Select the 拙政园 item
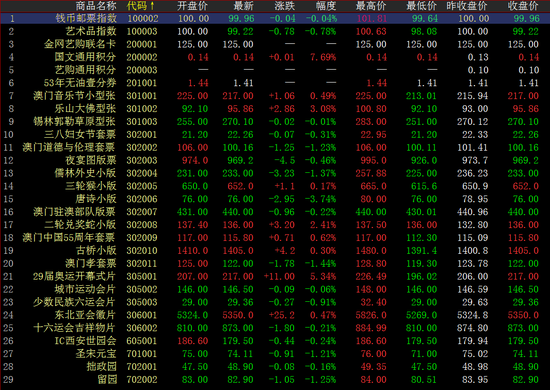Screen dimensions: 550x390 pyautogui.click(x=101, y=367)
